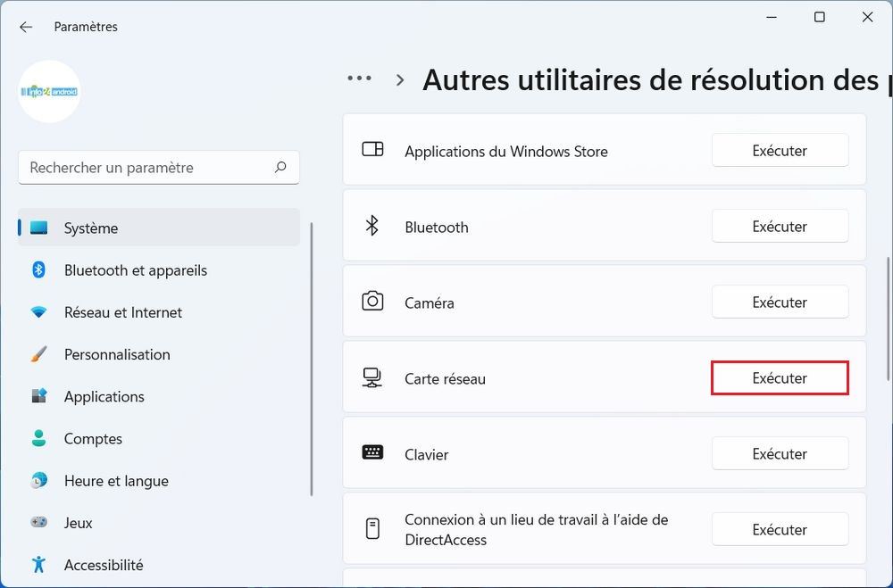
Task: Click the Accessibilité person icon
Action: [38, 565]
